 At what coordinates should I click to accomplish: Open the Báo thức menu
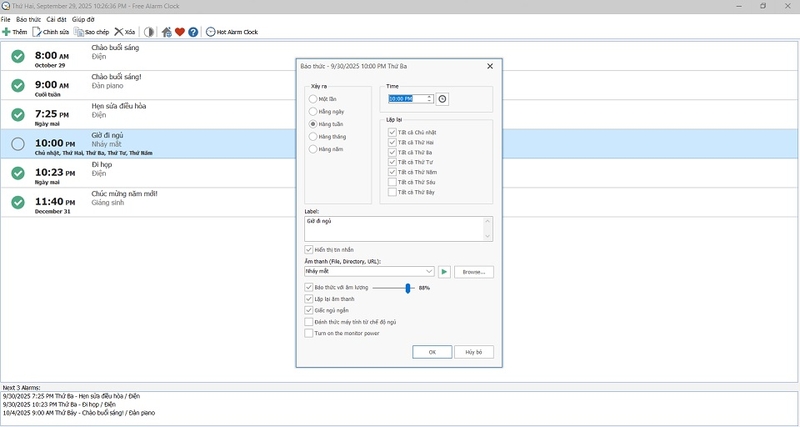(29, 19)
